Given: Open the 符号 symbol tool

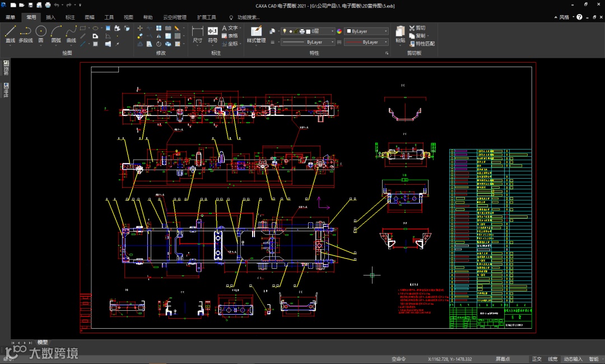Looking at the screenshot, I should pyautogui.click(x=213, y=34).
